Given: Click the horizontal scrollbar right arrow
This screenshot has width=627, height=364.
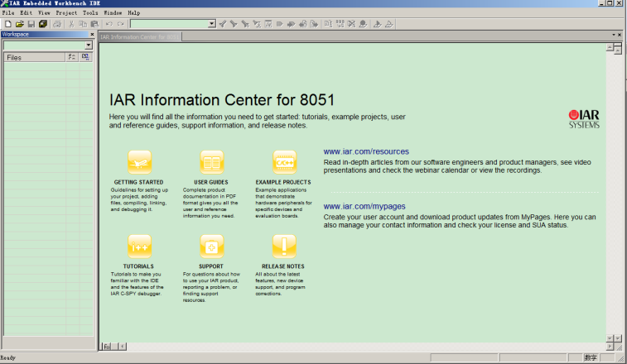Looking at the screenshot, I should (x=610, y=347).
